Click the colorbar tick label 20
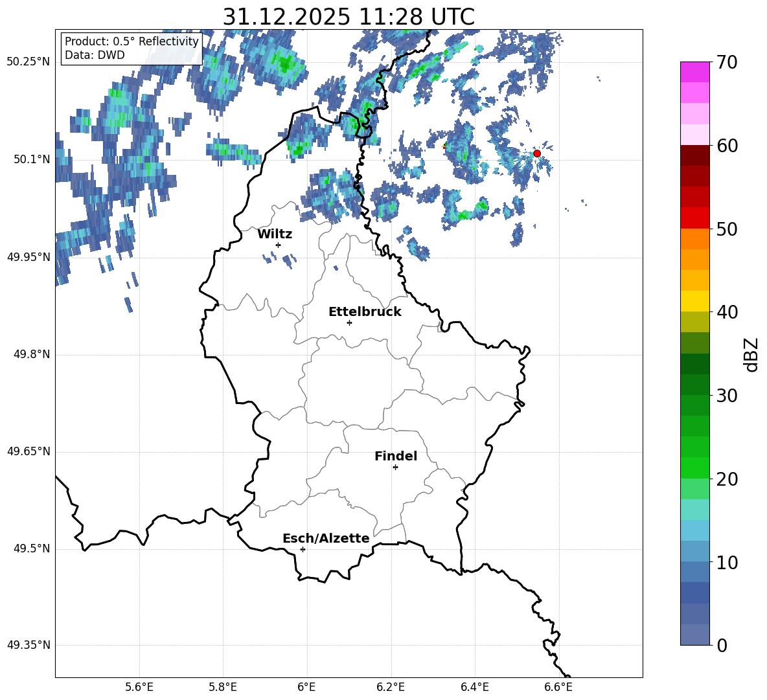767x700 pixels. click(x=727, y=479)
